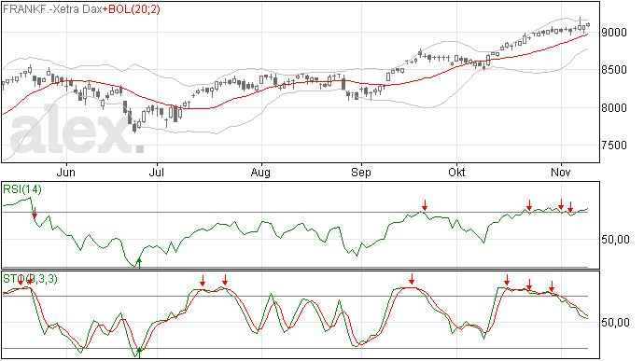Click the green buy arrow in stochastic panel

[x=139, y=353]
